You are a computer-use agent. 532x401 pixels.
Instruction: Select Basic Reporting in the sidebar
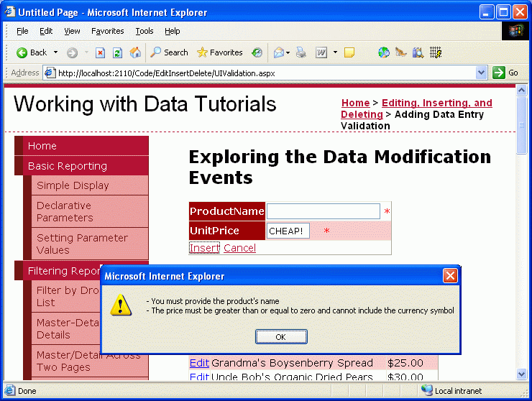(x=81, y=166)
